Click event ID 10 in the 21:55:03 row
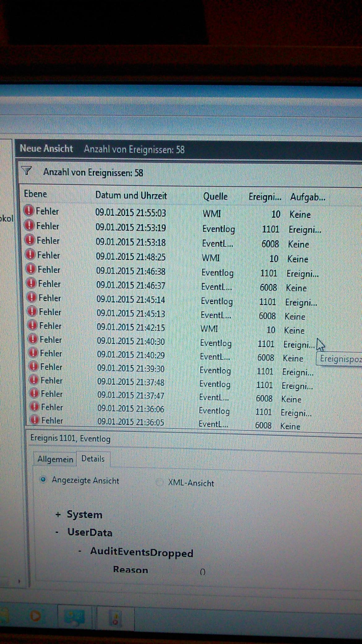Image resolution: width=362 pixels, height=644 pixels. pyautogui.click(x=275, y=214)
